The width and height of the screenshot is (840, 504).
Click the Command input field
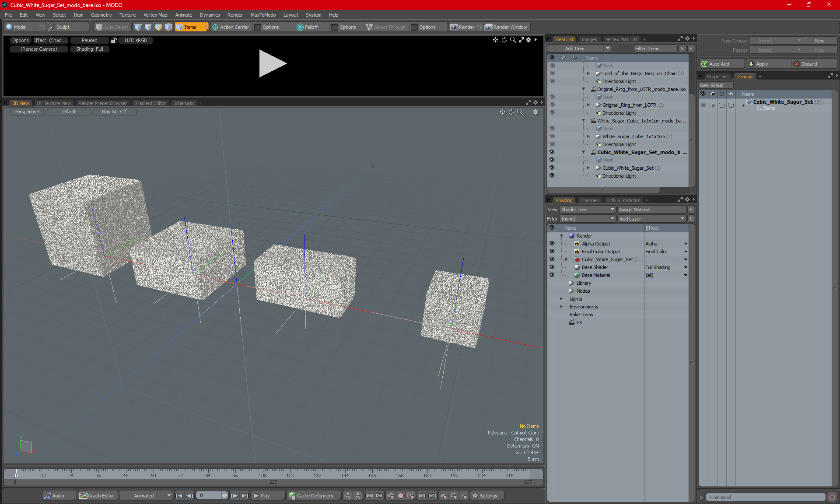point(766,497)
